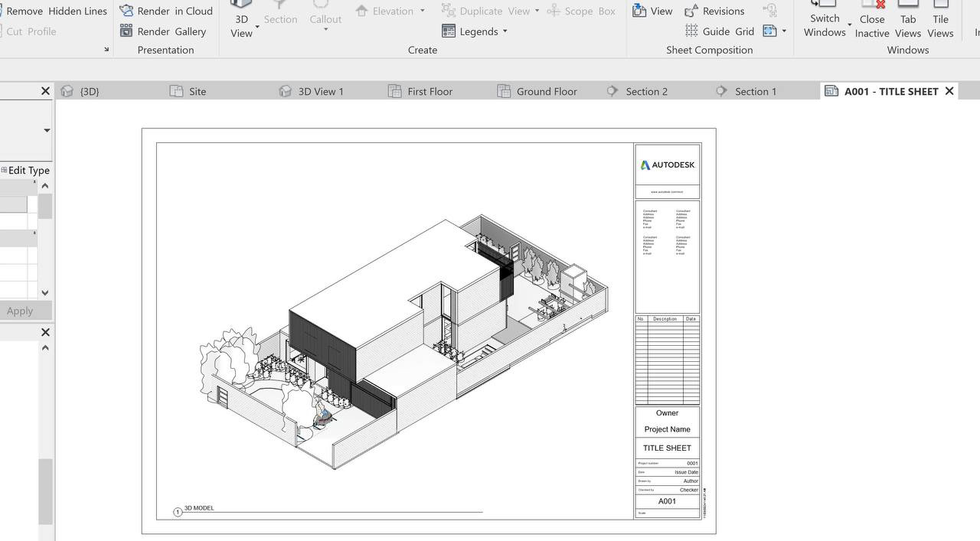Select the 3D model viewport on sheet
The width and height of the screenshot is (980, 541).
click(403, 343)
